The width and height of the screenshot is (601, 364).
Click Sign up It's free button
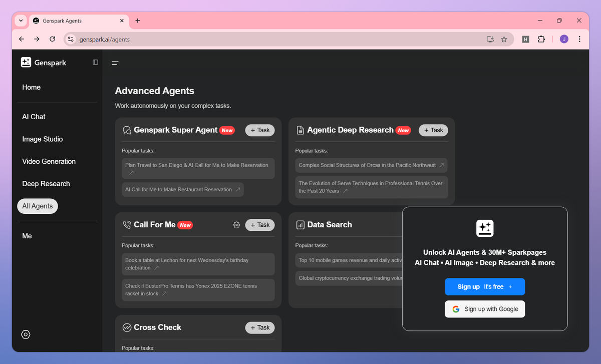point(485,287)
